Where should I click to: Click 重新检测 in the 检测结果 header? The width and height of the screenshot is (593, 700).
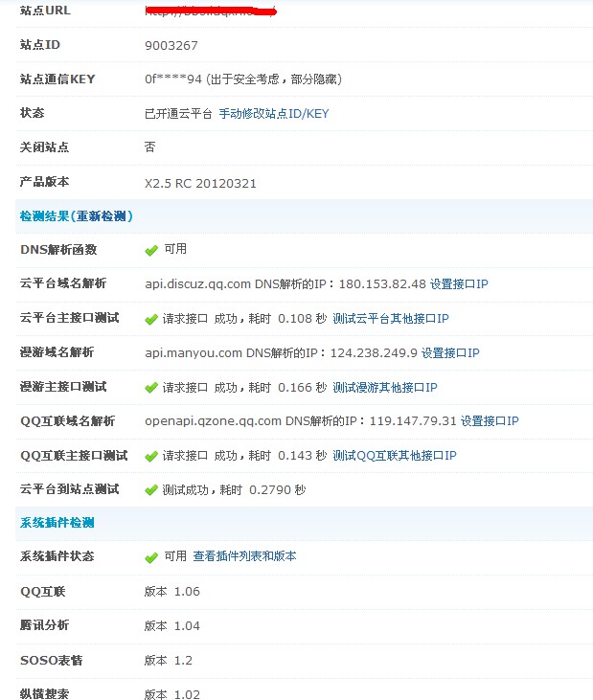coord(102,216)
